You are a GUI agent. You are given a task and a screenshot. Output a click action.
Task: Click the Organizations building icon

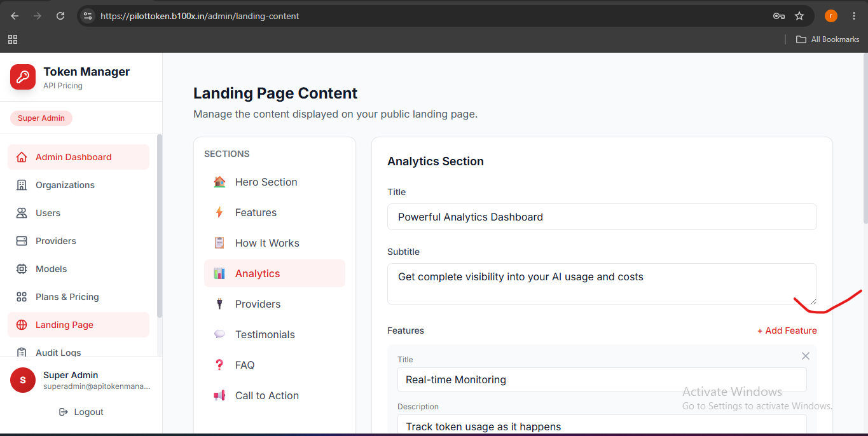pos(22,185)
